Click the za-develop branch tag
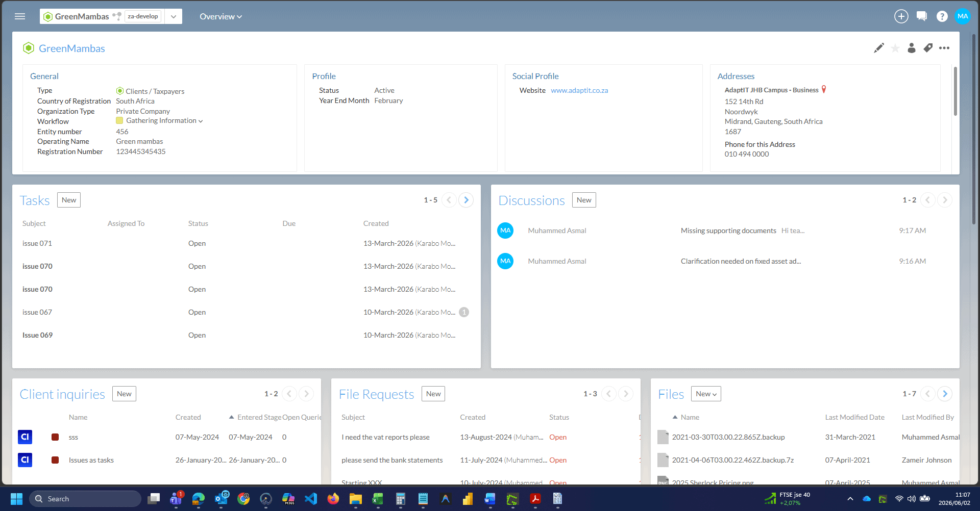This screenshot has width=980, height=511. [x=143, y=16]
